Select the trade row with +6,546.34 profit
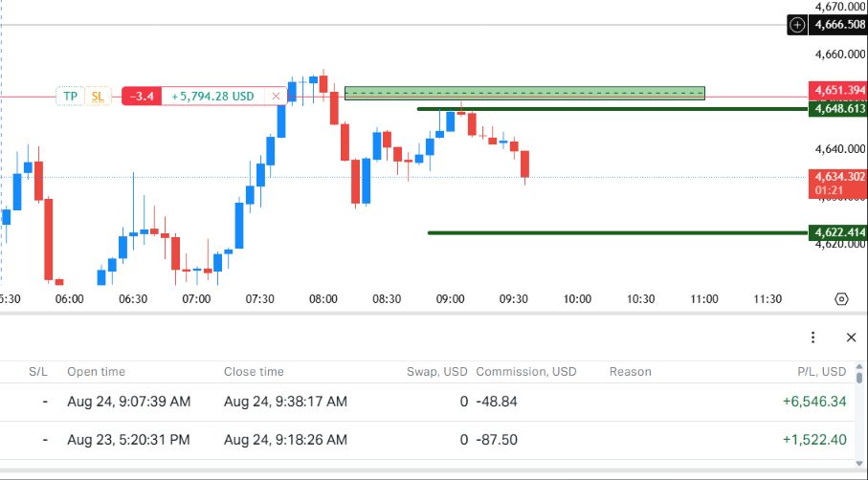 [x=426, y=402]
